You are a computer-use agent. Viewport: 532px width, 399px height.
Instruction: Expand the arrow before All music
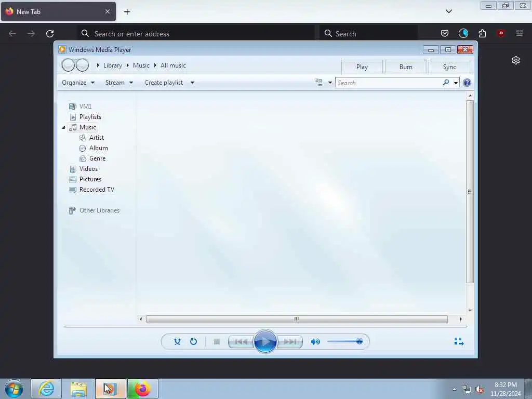(x=155, y=65)
